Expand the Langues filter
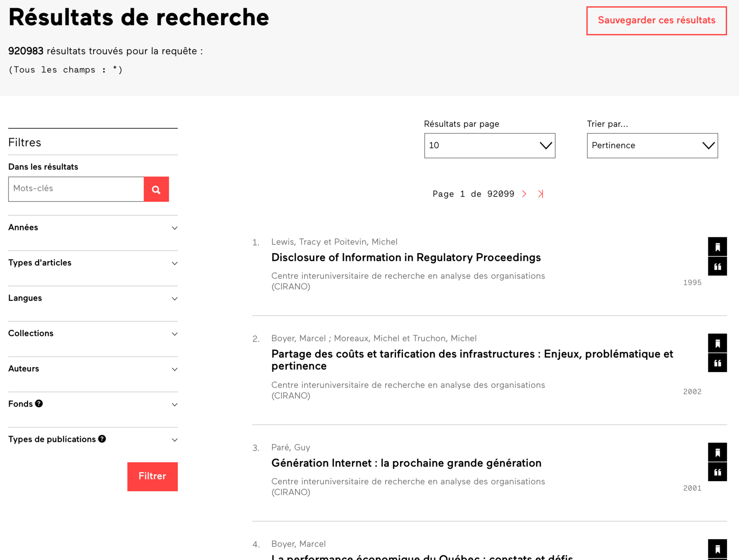 [93, 298]
